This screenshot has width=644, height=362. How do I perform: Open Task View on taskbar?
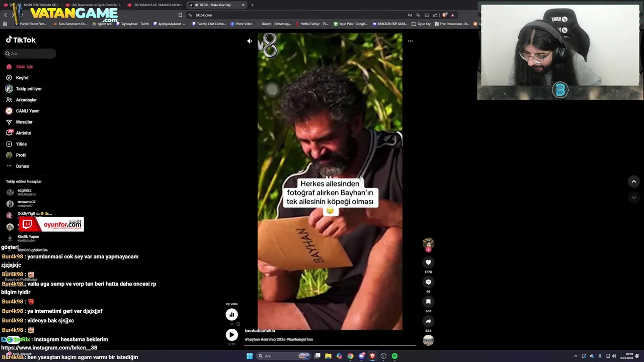click(x=317, y=356)
